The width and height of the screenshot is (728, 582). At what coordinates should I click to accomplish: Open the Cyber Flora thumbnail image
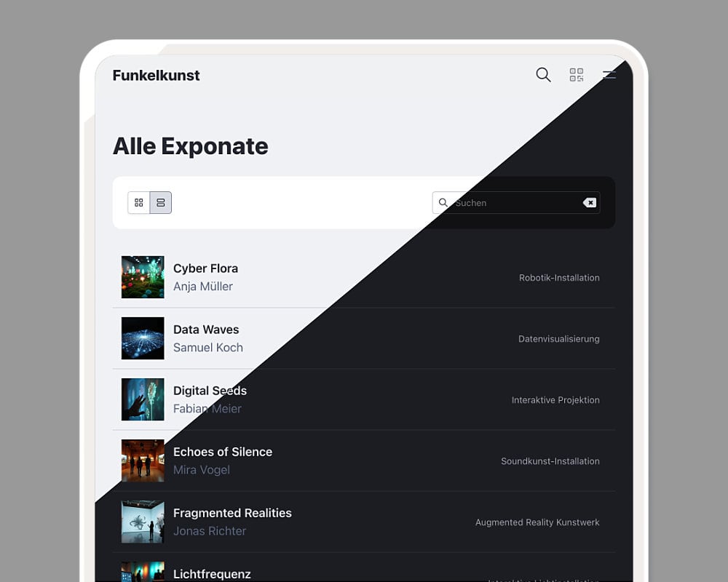[x=143, y=277]
